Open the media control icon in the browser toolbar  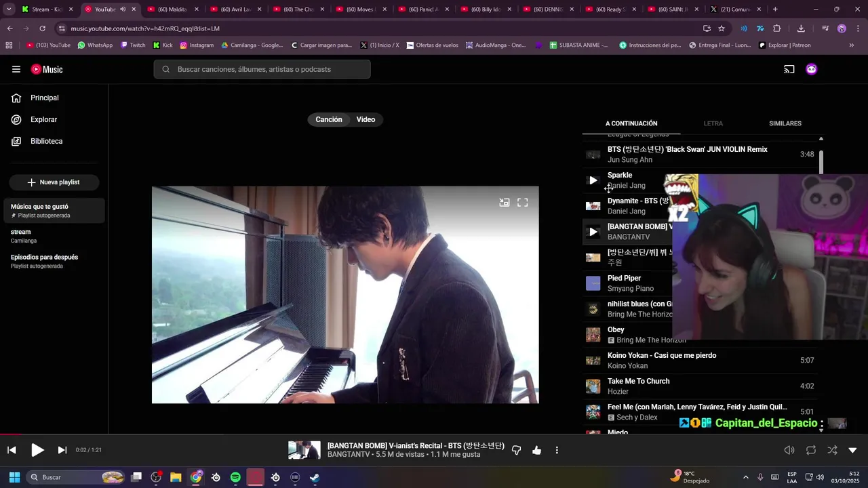coord(825,28)
